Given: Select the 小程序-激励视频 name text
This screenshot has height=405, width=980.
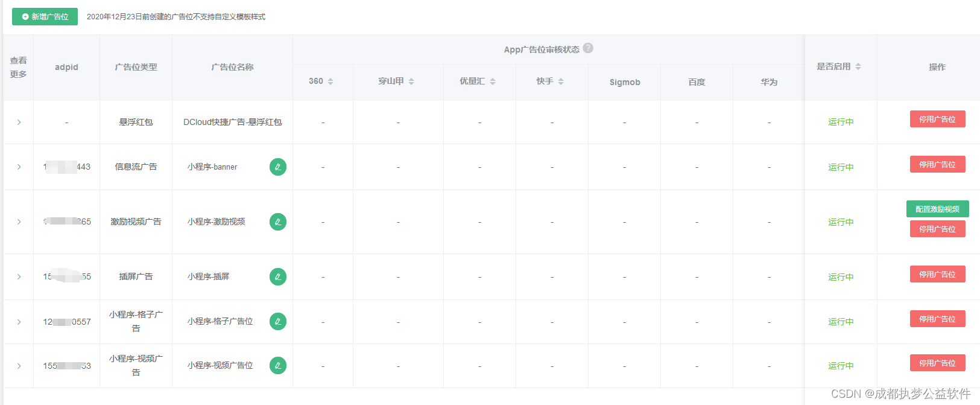Looking at the screenshot, I should [216, 222].
